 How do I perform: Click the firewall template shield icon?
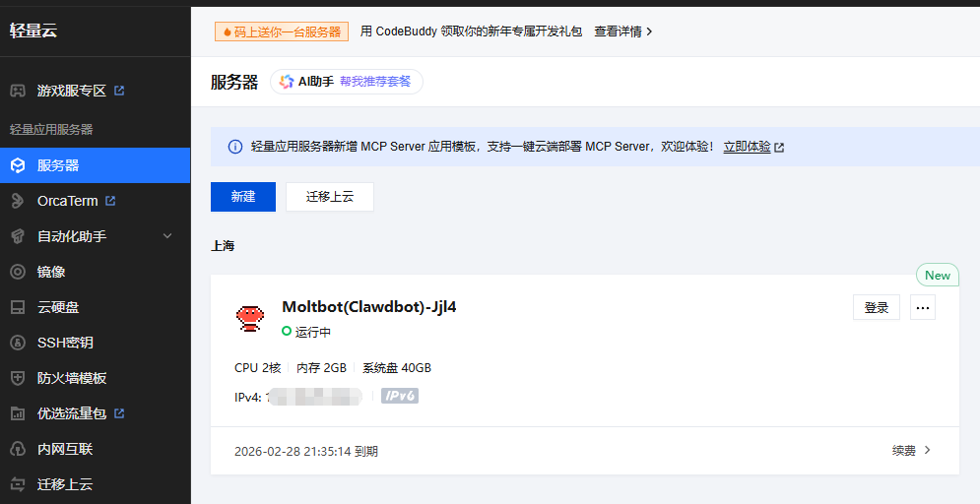click(x=18, y=378)
